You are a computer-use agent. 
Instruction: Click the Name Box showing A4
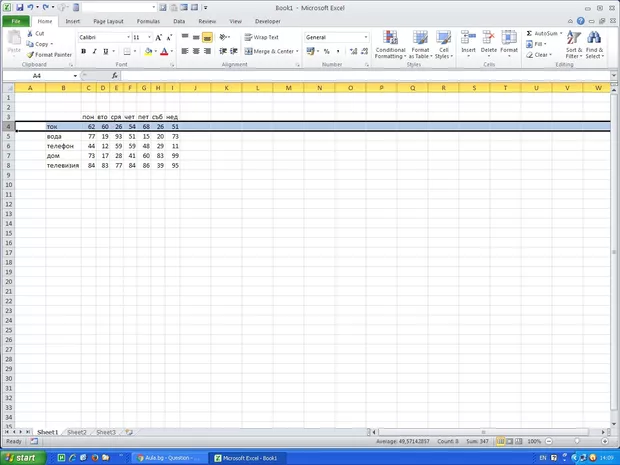coord(36,76)
